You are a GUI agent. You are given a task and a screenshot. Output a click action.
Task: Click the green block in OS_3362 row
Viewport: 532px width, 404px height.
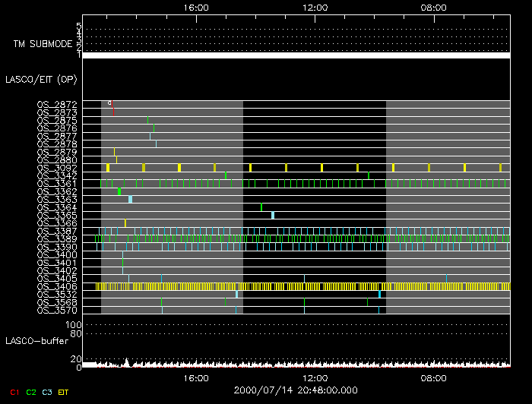tap(119, 191)
